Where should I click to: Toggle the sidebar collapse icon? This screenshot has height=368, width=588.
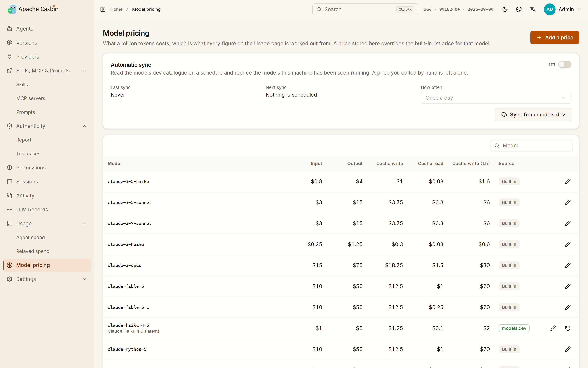pyautogui.click(x=103, y=9)
